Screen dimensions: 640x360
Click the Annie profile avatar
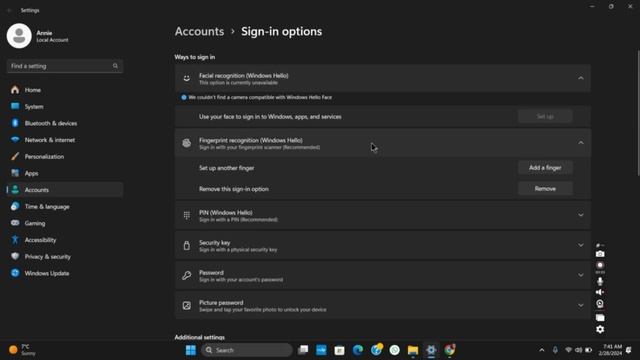(x=19, y=36)
